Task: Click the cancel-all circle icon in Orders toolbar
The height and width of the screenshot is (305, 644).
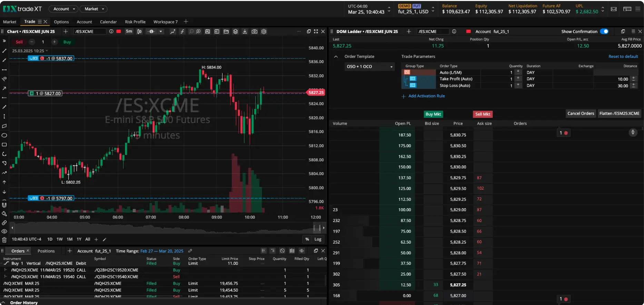Action: (x=282, y=251)
